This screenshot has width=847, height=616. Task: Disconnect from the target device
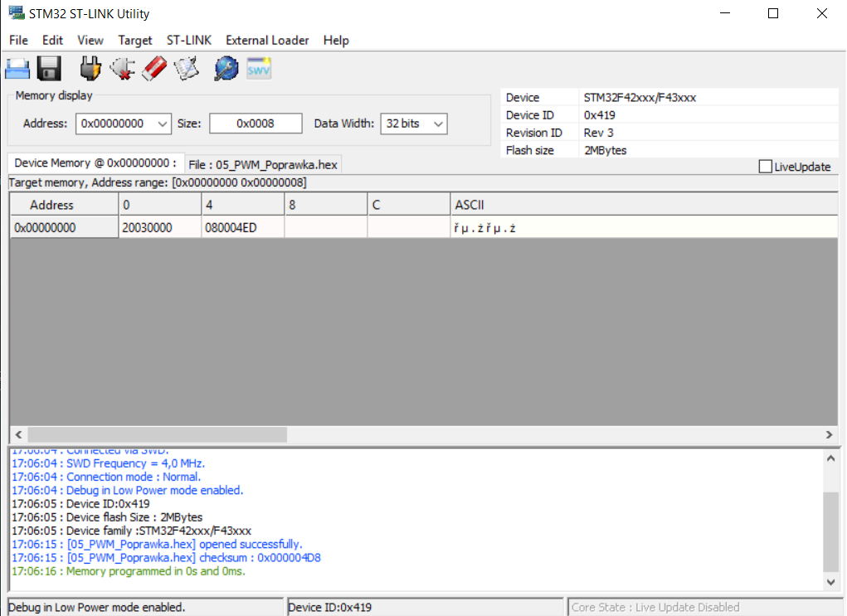(123, 68)
